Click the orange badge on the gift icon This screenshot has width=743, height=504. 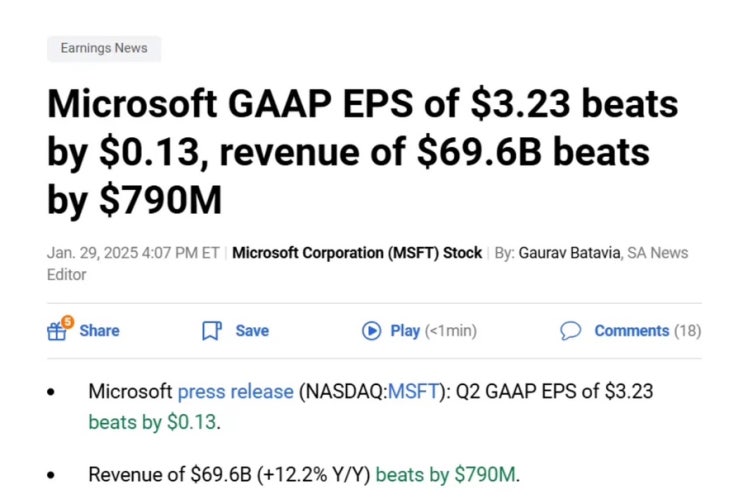pos(68,321)
